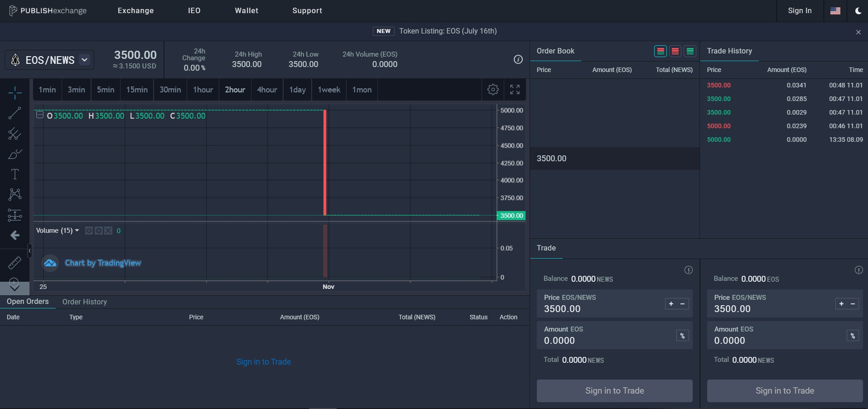This screenshot has height=409, width=868.
Task: Follow the Chart by TradingView link
Action: 103,263
